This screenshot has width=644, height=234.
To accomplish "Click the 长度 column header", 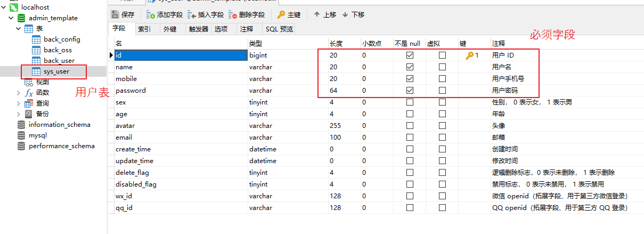I will (345, 43).
